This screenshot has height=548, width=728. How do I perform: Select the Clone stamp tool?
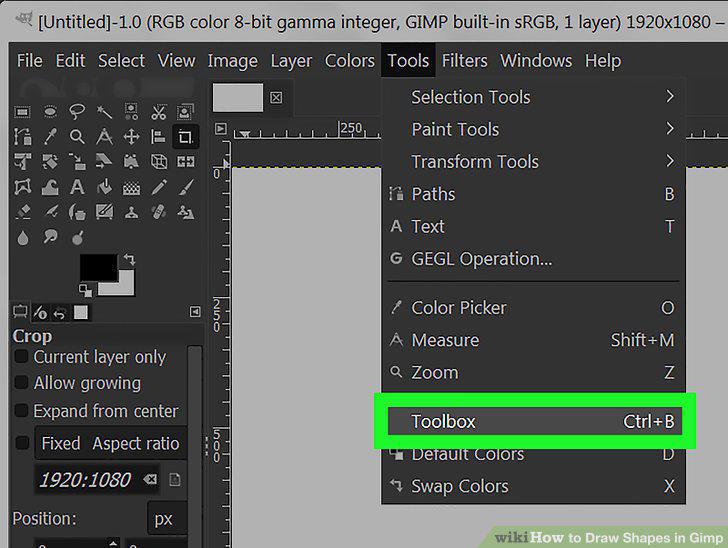tap(131, 213)
